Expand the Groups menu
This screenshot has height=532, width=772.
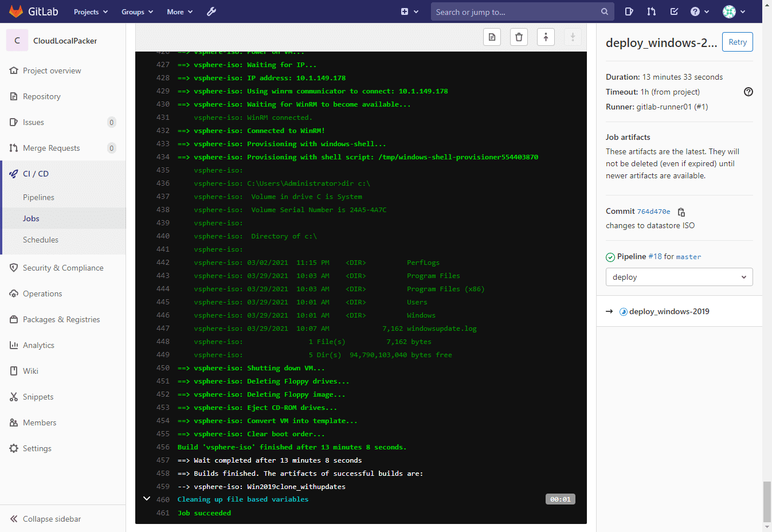click(137, 11)
